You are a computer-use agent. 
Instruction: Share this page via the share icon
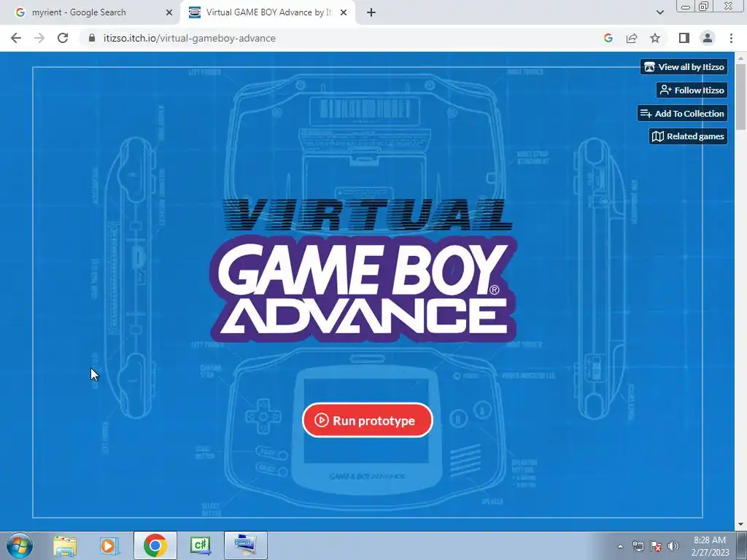tap(632, 38)
